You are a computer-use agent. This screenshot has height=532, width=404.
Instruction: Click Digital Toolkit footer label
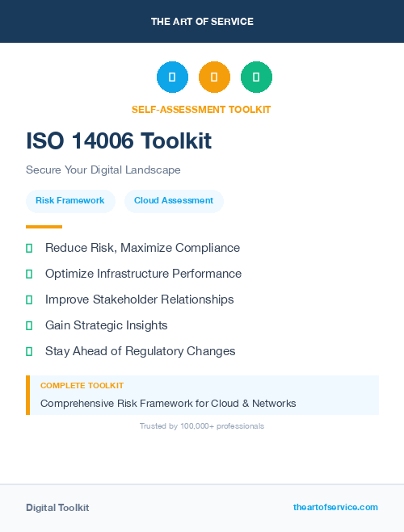click(x=57, y=508)
